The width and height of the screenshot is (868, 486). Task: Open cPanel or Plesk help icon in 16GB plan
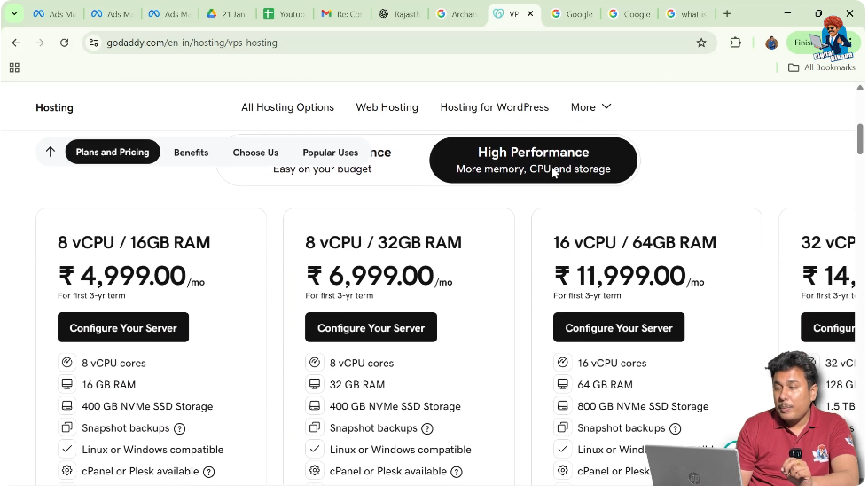click(208, 472)
